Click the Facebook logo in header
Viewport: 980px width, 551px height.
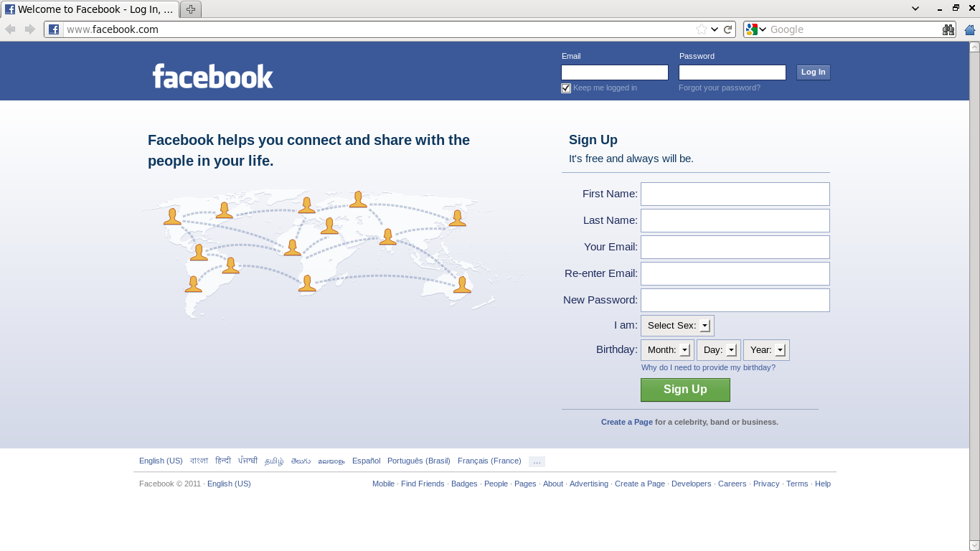point(212,76)
